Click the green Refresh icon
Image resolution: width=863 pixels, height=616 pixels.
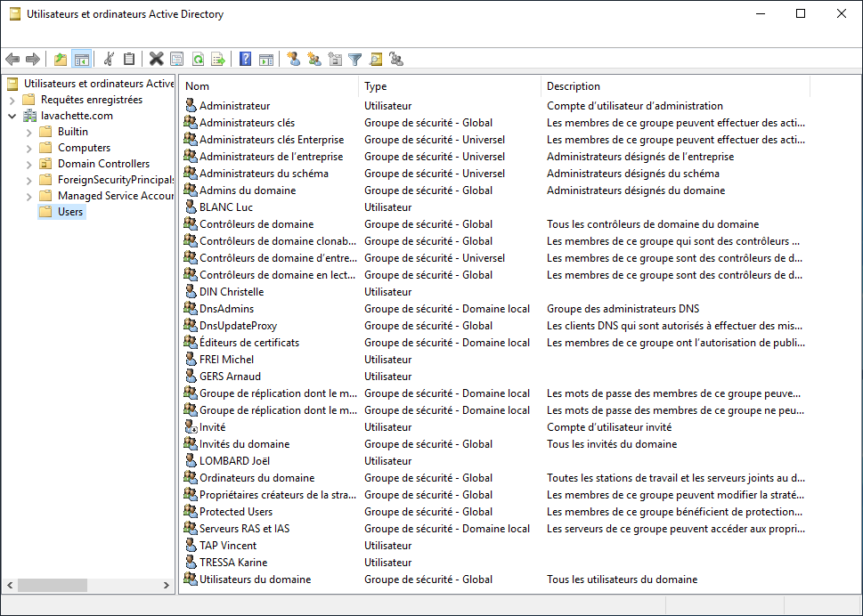[198, 59]
